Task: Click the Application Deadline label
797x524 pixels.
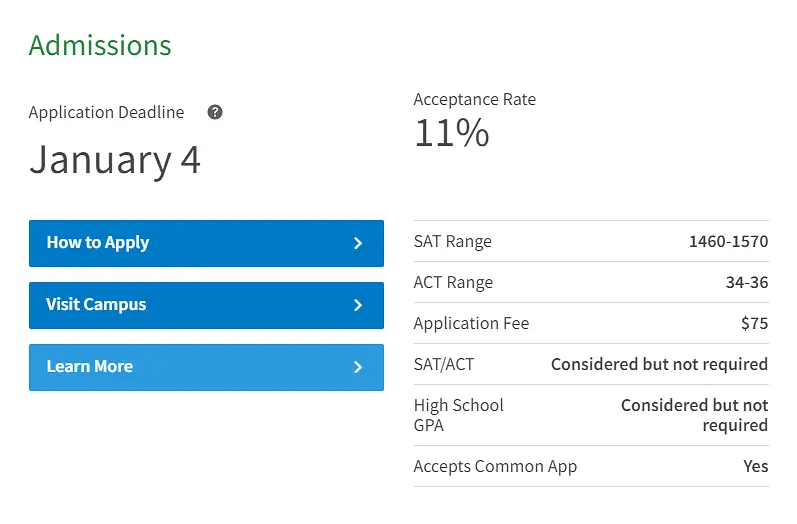Action: [107, 112]
